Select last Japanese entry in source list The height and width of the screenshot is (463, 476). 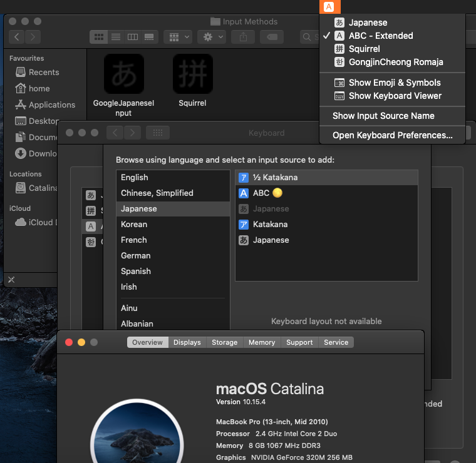point(327,240)
